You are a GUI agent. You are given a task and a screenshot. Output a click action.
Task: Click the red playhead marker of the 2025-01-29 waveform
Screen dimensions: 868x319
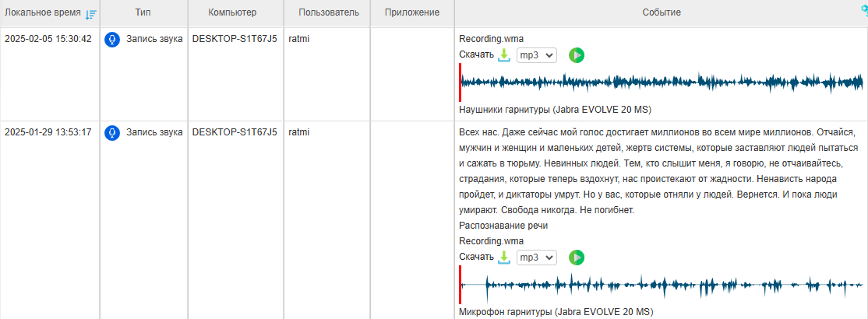(x=460, y=285)
